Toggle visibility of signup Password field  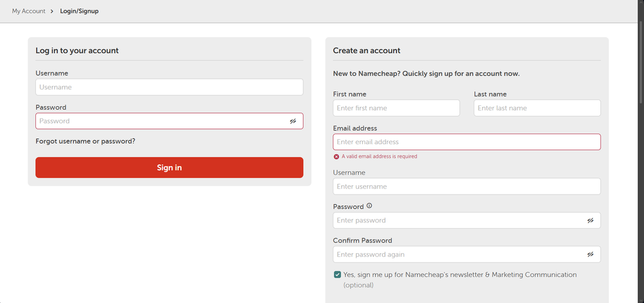(590, 220)
